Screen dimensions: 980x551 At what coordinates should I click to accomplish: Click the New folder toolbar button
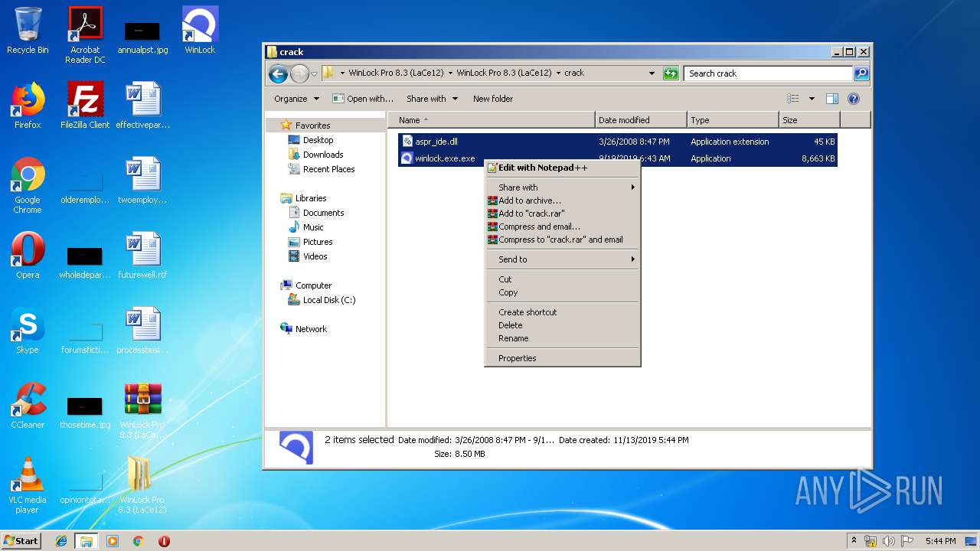click(493, 99)
